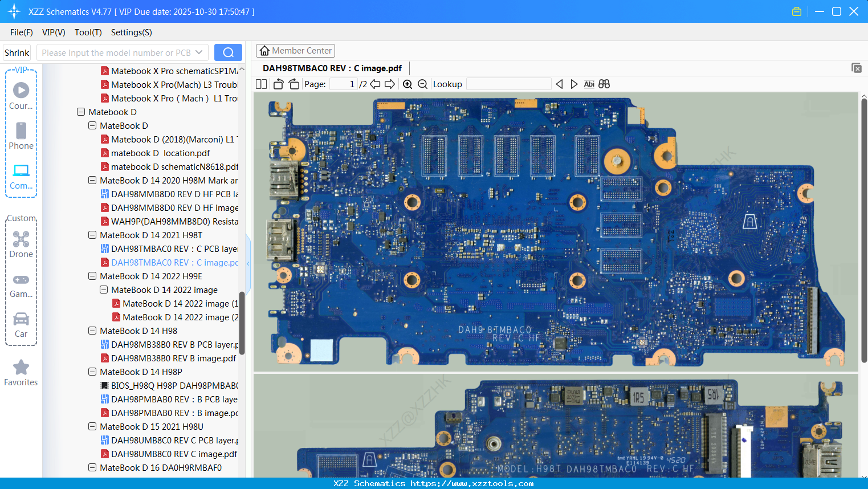Collapse MateBook D 14 2020 H98M node
The width and height of the screenshot is (868, 489).
tap(92, 181)
